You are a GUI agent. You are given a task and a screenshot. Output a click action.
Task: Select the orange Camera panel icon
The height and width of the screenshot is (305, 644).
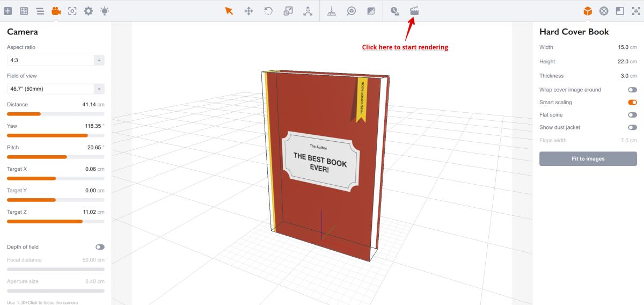pyautogui.click(x=56, y=11)
